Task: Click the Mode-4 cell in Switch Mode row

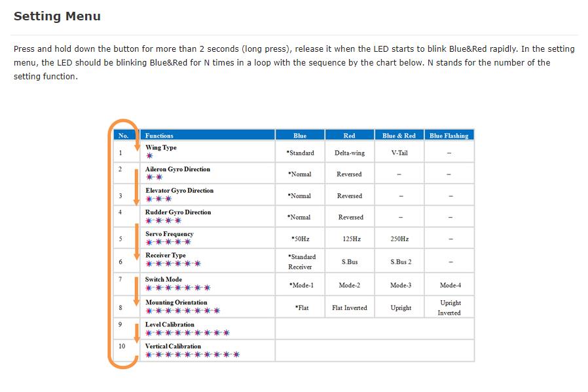Action: (x=450, y=285)
